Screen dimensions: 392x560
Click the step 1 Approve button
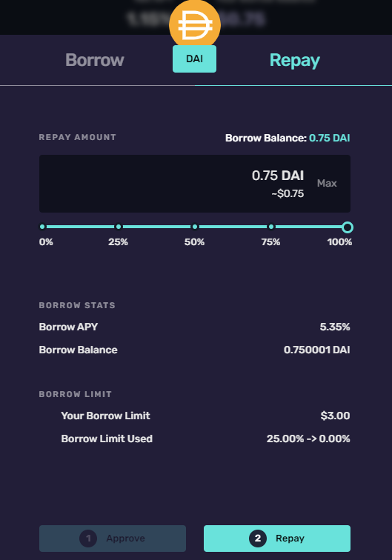tap(113, 539)
